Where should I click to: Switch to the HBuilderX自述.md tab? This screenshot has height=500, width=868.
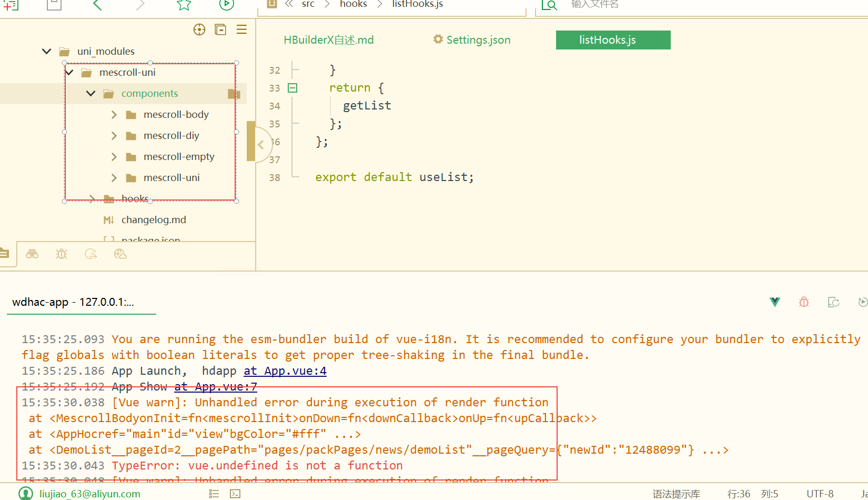click(x=328, y=40)
